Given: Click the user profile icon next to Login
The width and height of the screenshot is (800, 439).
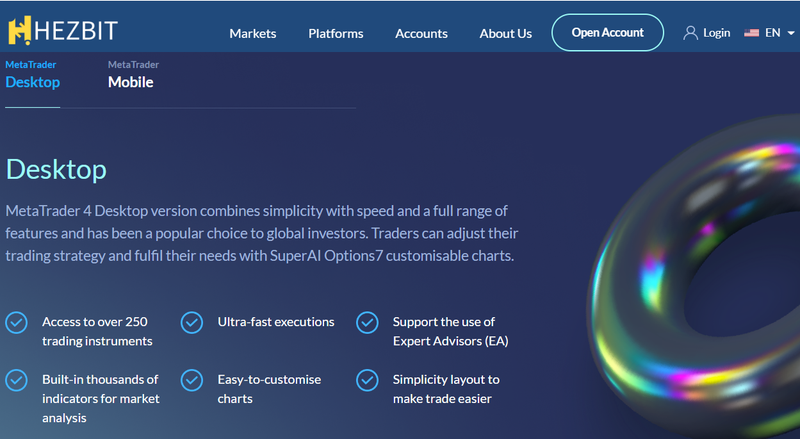Looking at the screenshot, I should [x=690, y=33].
